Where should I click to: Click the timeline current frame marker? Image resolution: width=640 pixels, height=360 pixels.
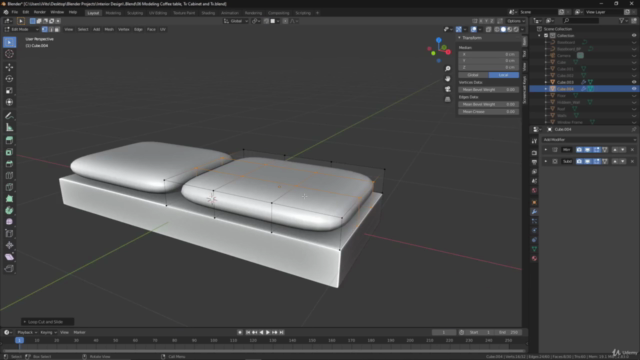[19, 340]
